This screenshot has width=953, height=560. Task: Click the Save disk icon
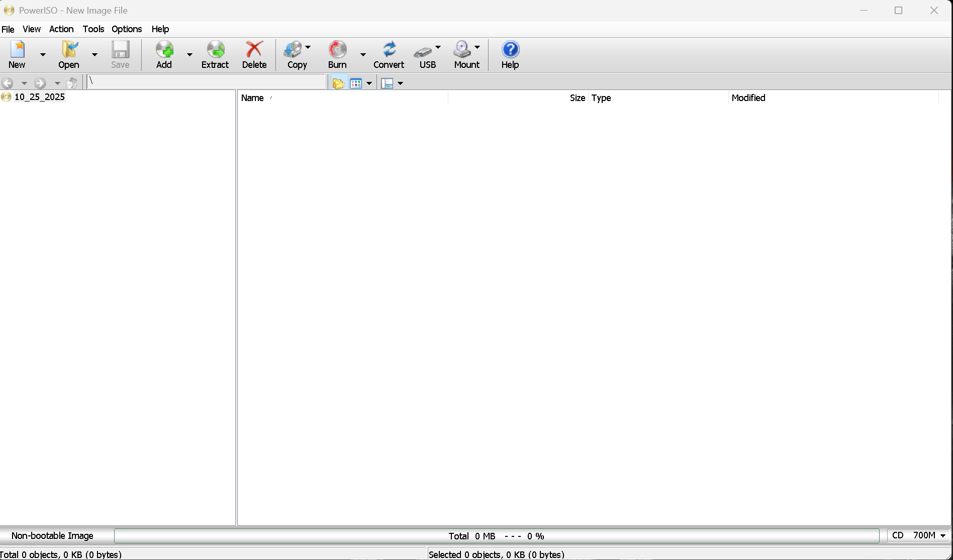point(121,49)
